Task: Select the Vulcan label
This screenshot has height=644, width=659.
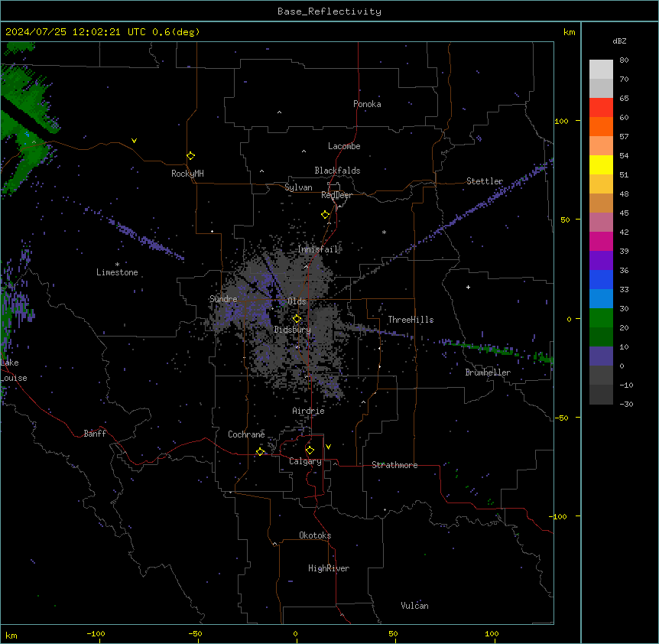Action: 414,606
